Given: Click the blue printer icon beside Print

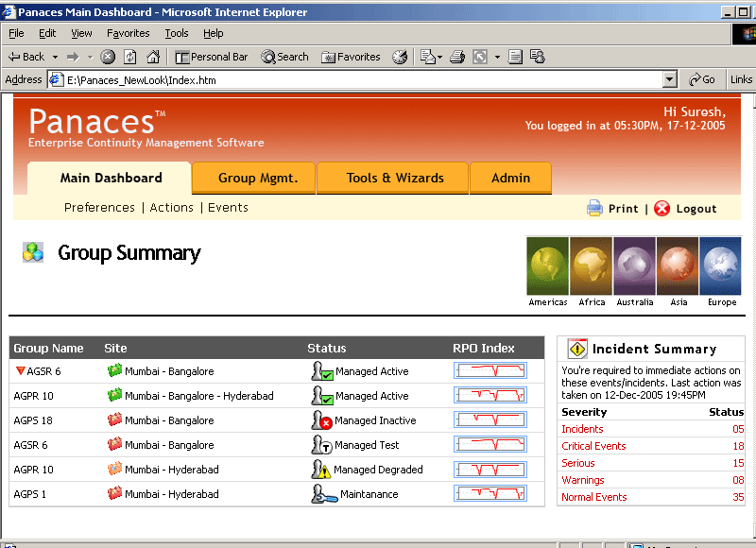Looking at the screenshot, I should click(x=594, y=208).
